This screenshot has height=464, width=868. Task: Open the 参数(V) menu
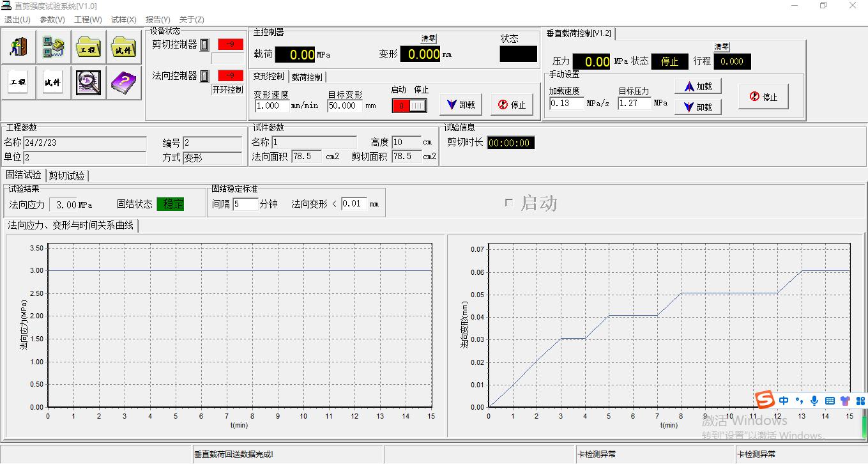52,20
